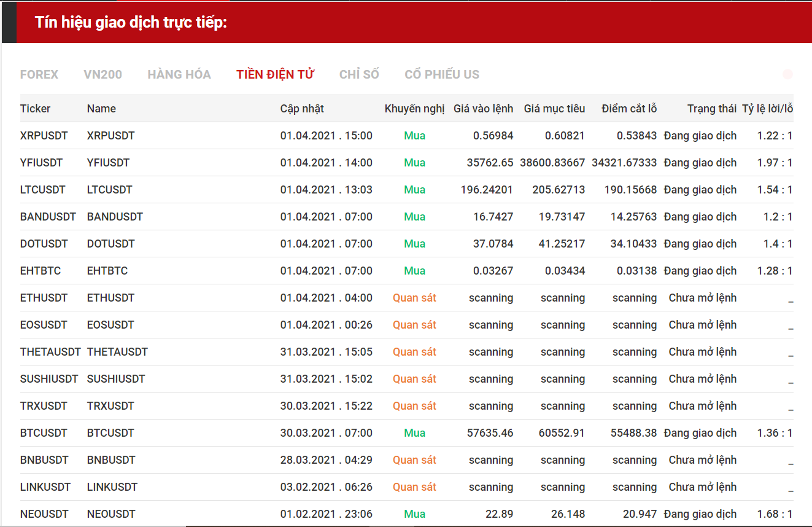Click the Tín hiệu giao dịch trực tiếp heading
Viewport: 812px width, 527px height.
click(131, 23)
